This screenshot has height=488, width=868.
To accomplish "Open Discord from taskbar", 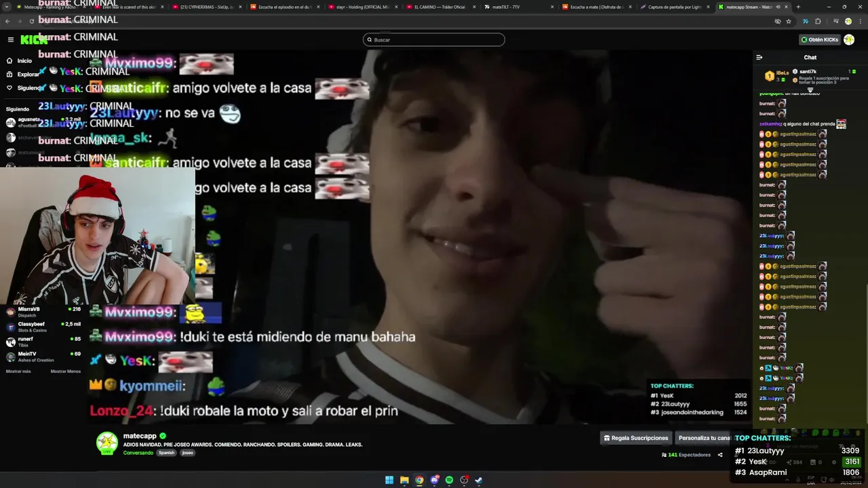I will [x=434, y=480].
